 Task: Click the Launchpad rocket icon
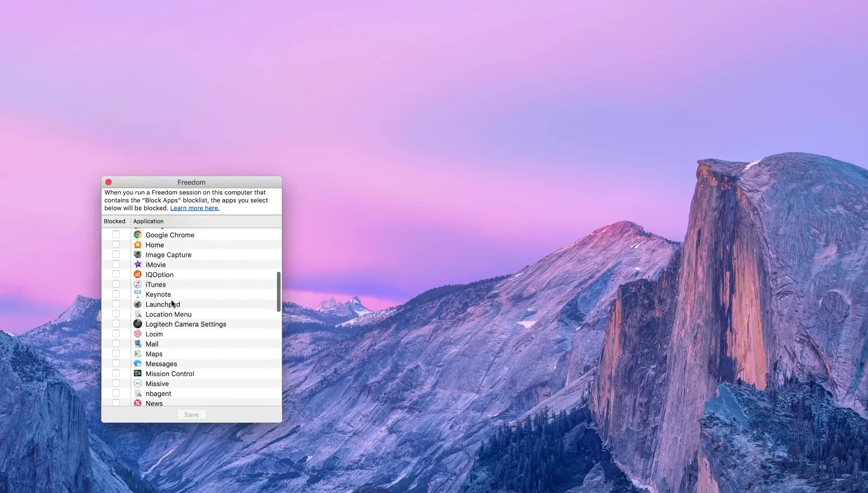[138, 304]
